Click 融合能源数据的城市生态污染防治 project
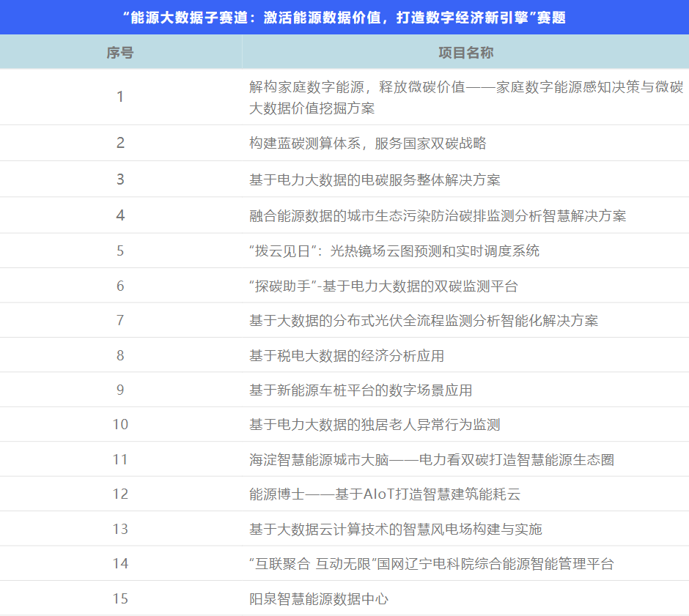The image size is (689, 616). click(438, 215)
